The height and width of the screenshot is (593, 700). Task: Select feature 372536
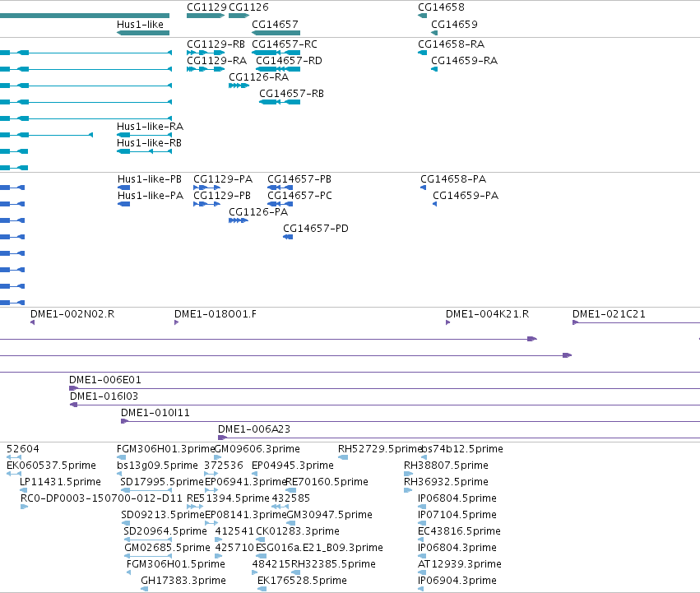224,466
